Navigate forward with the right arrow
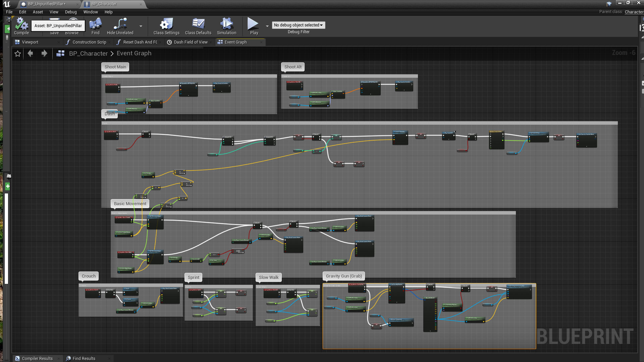This screenshot has width=644, height=362. coord(44,53)
